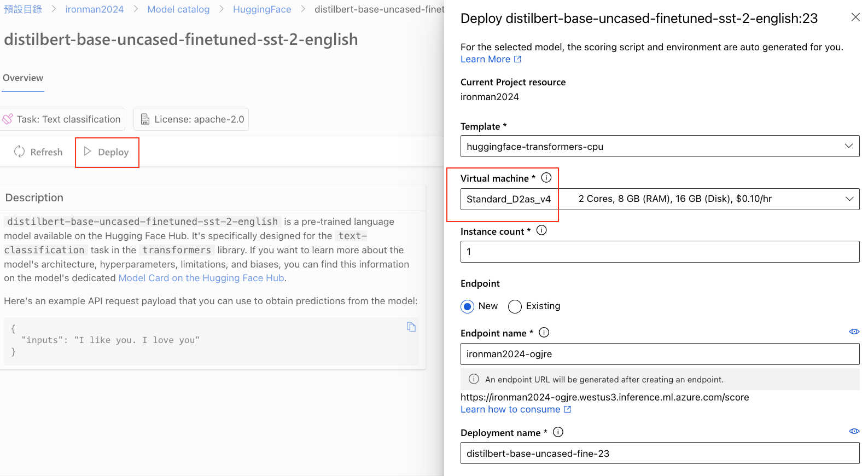Open the Learn how to consume link
The width and height of the screenshot is (868, 476).
pyautogui.click(x=510, y=409)
